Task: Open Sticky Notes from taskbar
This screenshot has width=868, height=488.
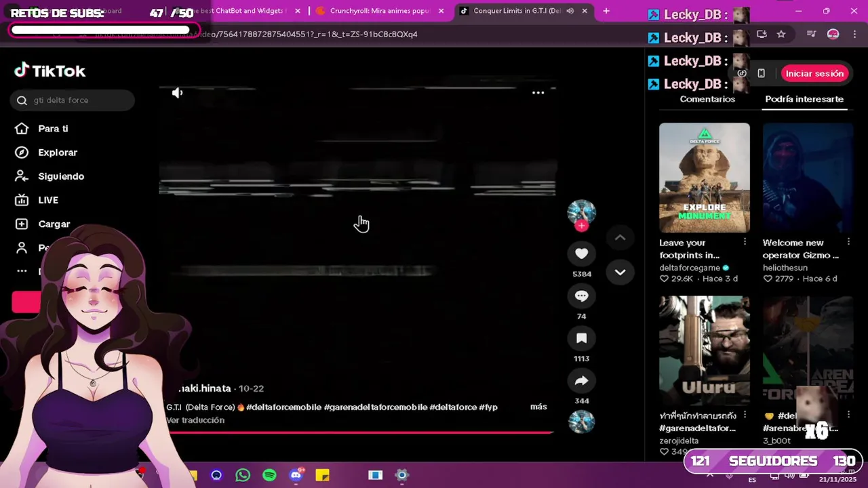Action: point(322,475)
